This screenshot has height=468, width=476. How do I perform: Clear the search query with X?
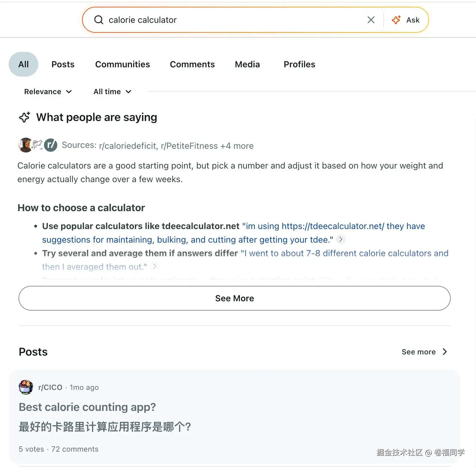coord(371,20)
